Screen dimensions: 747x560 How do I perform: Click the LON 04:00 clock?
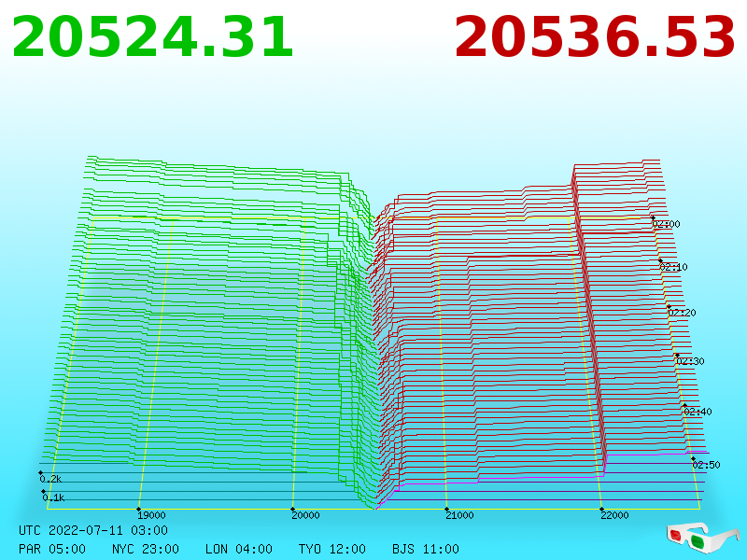click(x=239, y=549)
